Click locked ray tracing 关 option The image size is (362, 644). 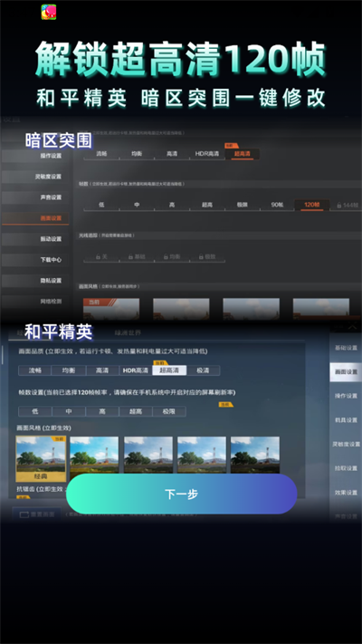101,256
